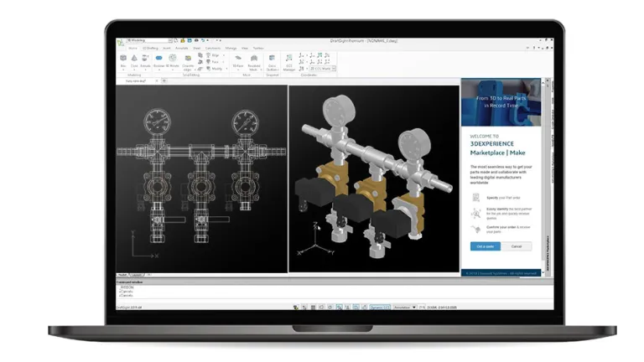
Task: Switch to the Home ribbon tab
Action: (132, 48)
